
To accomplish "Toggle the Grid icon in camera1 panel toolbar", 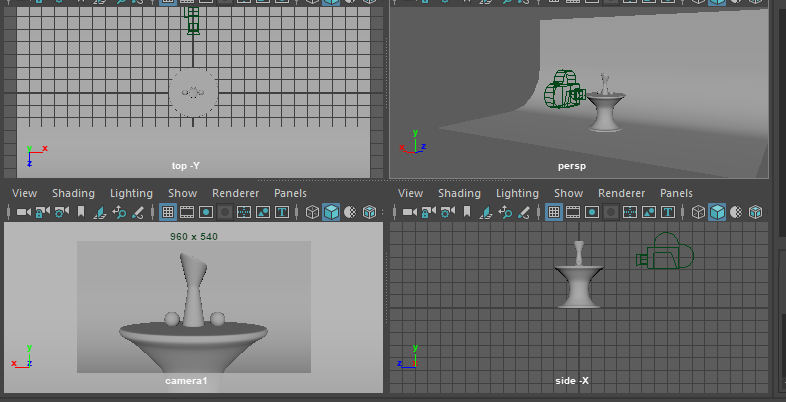I will point(167,212).
